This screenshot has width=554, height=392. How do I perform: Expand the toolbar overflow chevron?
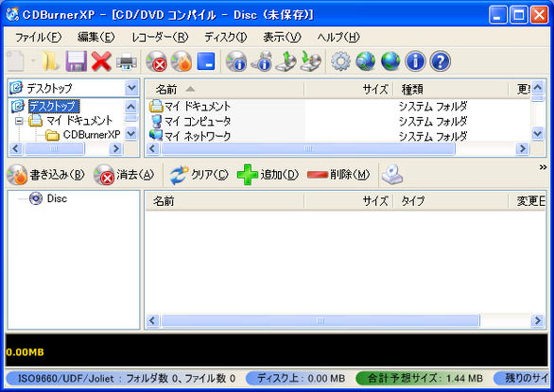tap(543, 167)
